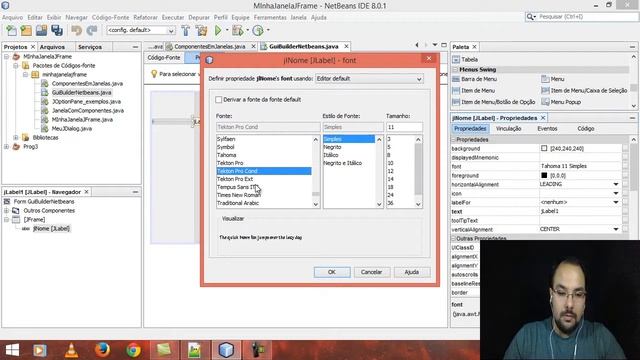Click the Build Project hammer icon
The height and width of the screenshot is (360, 640).
tap(185, 30)
